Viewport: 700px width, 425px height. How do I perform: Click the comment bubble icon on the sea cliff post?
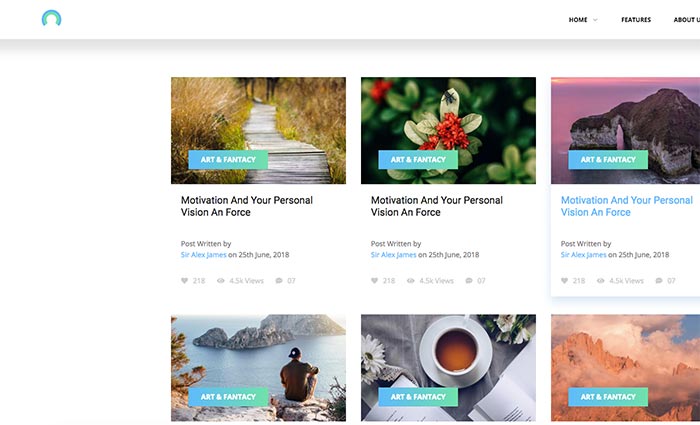click(659, 280)
